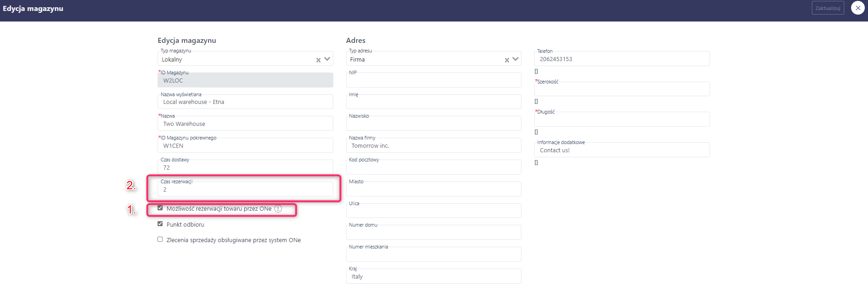868x295 pixels.
Task: Expand the Typ magazynu dropdown arrow
Action: pyautogui.click(x=327, y=59)
